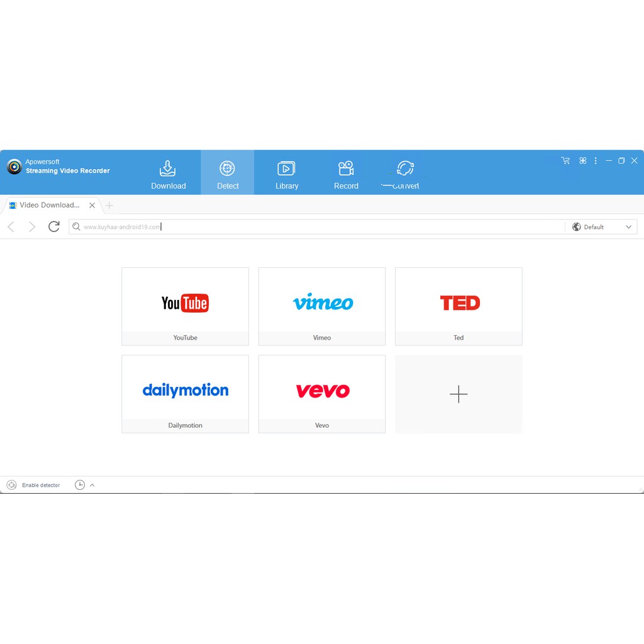Open the Library section

(286, 174)
